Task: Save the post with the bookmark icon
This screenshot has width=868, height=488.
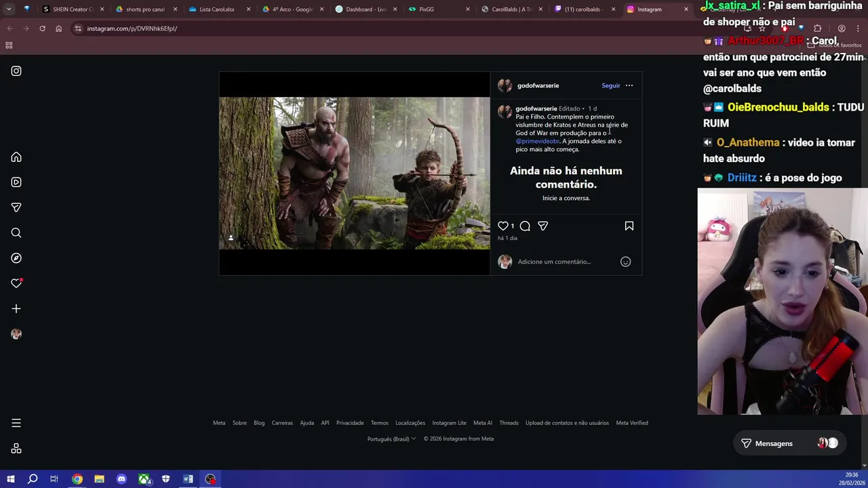Action: pos(629,226)
